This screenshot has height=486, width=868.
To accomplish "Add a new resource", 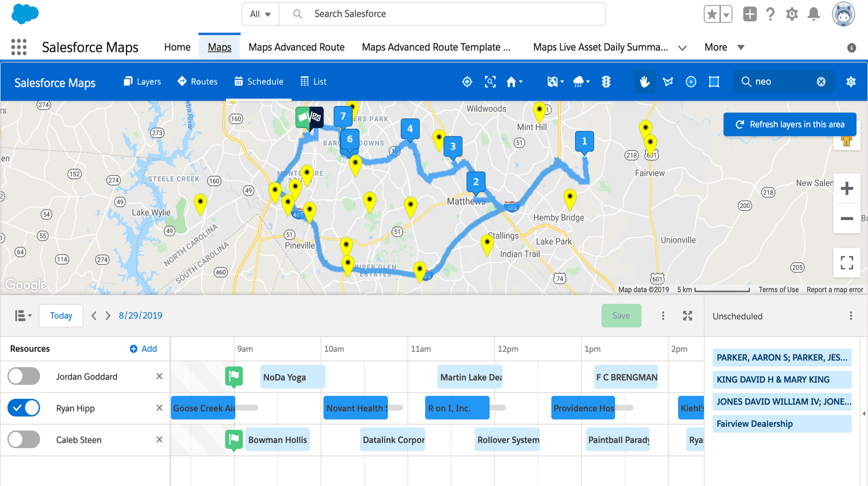I will point(143,349).
